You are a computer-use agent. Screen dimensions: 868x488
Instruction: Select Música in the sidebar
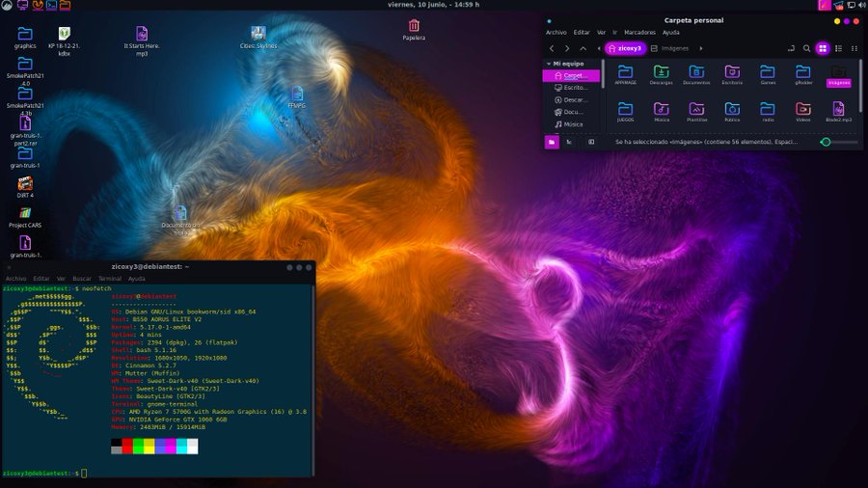(573, 123)
